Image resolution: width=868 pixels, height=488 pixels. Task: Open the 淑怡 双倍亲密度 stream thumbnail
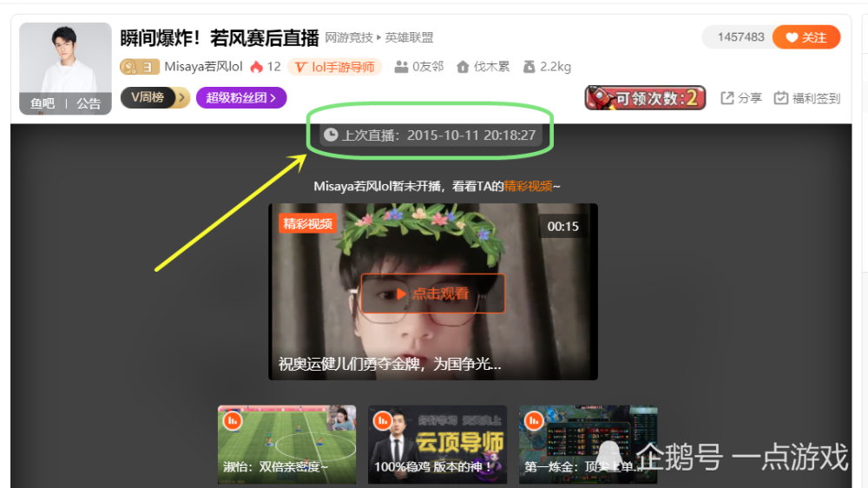[286, 445]
